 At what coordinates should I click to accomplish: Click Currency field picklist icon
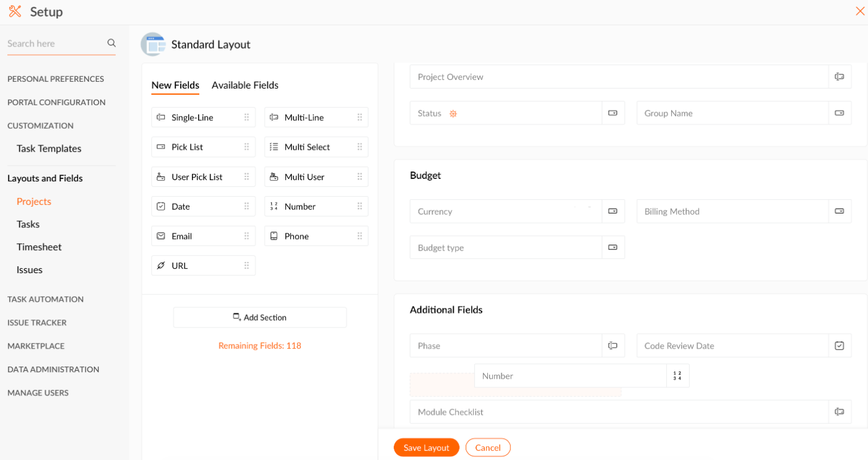613,211
